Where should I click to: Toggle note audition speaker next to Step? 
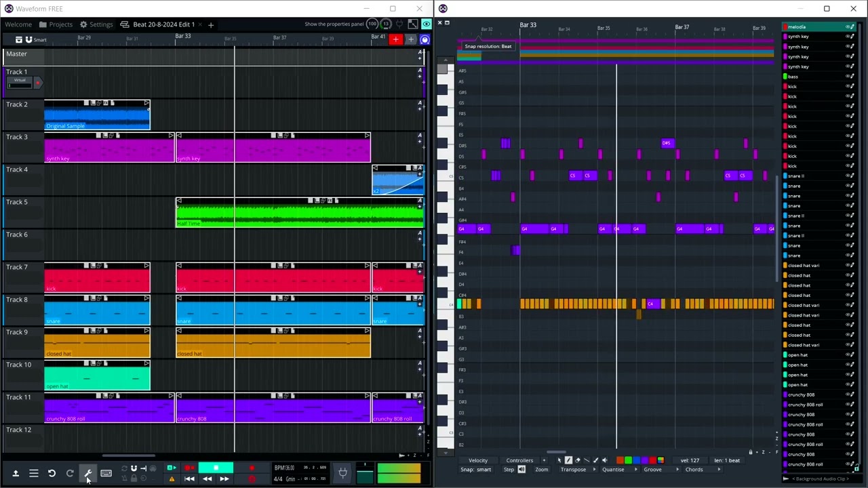point(521,470)
